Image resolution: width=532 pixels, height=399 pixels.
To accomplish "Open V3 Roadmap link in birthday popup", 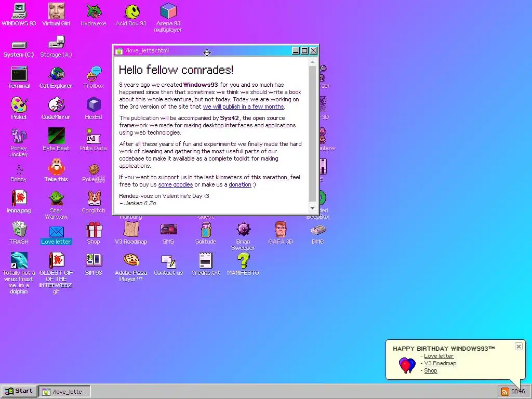I will pos(440,363).
